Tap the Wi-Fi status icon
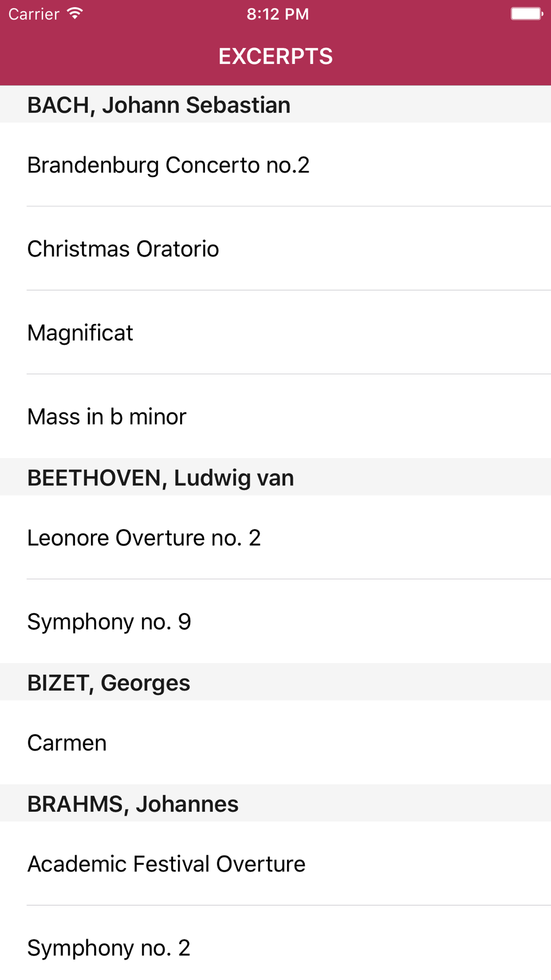 coord(75,13)
